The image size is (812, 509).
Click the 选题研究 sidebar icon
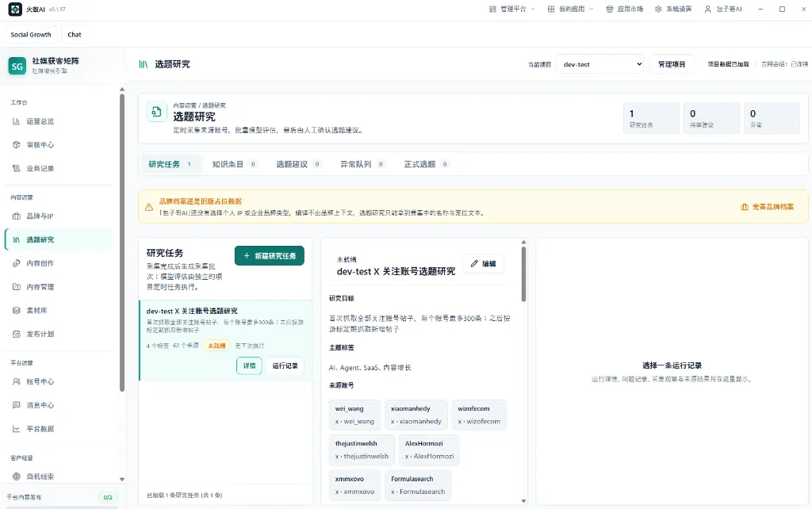(16, 239)
